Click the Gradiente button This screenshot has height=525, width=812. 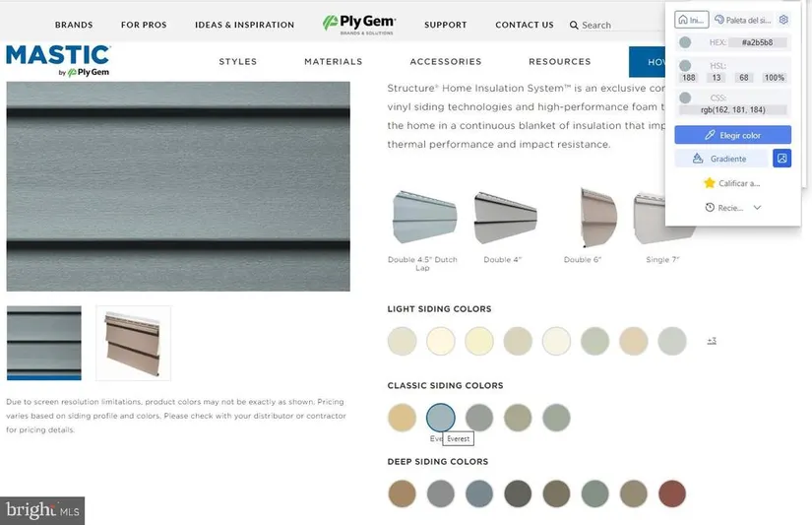720,159
